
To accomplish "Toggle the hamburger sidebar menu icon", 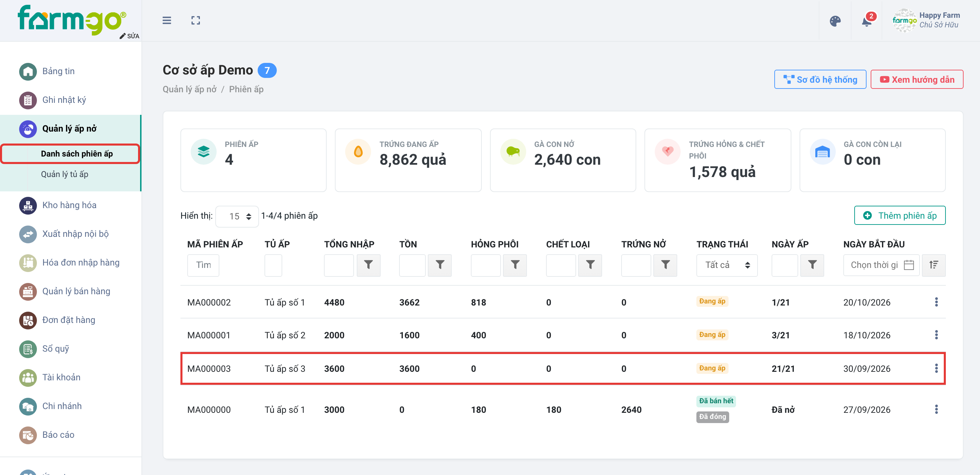I will 167,20.
